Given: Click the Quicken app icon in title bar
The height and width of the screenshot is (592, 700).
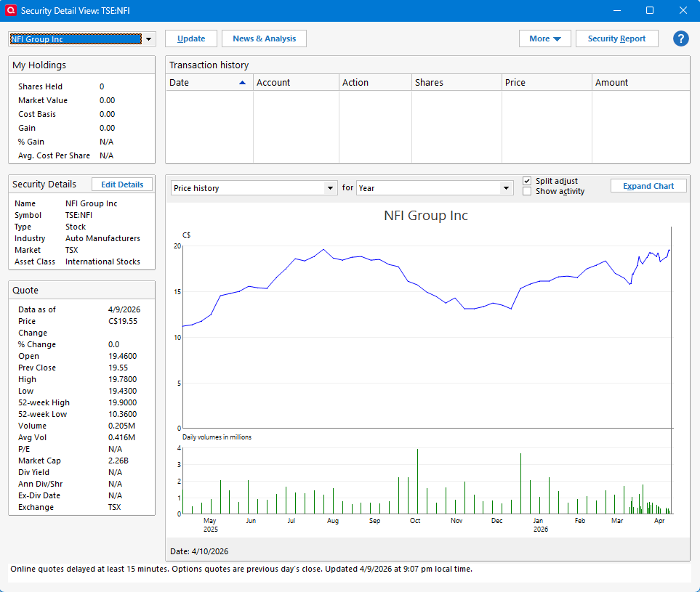Looking at the screenshot, I should 11,10.
